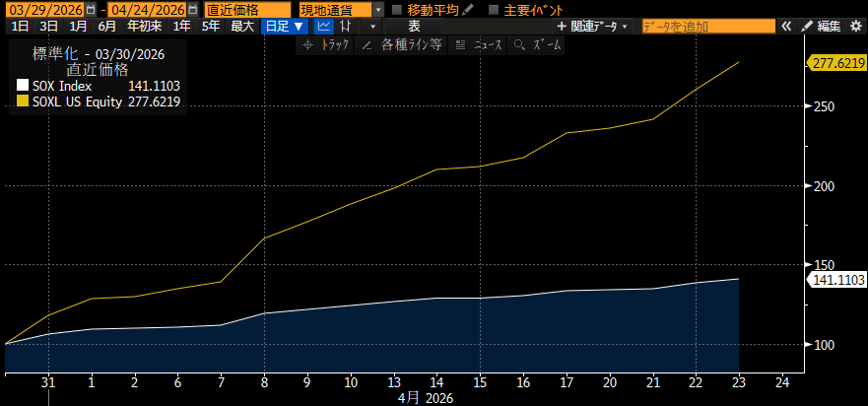Open the 現地通貨 currency dropdown arrow
This screenshot has width=868, height=406.
378,10
